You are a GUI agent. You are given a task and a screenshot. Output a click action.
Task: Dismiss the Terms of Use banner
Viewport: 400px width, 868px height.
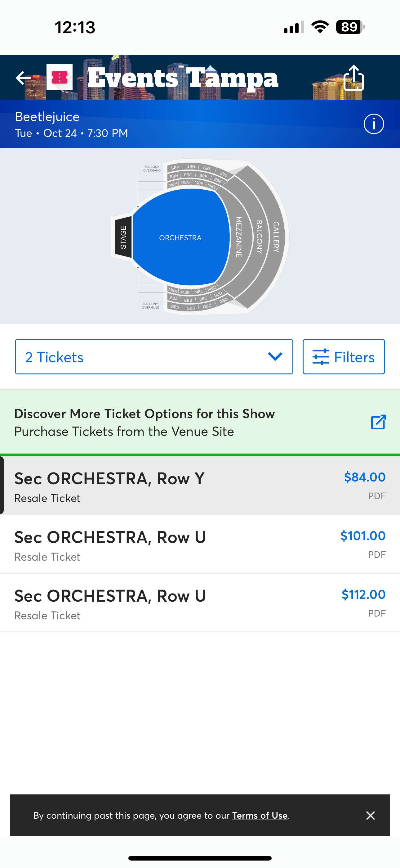(x=370, y=816)
